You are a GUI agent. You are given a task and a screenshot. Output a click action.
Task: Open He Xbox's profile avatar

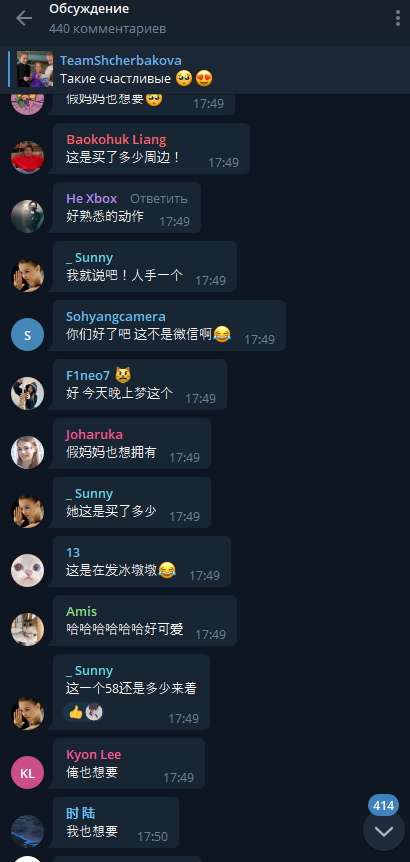(27, 216)
